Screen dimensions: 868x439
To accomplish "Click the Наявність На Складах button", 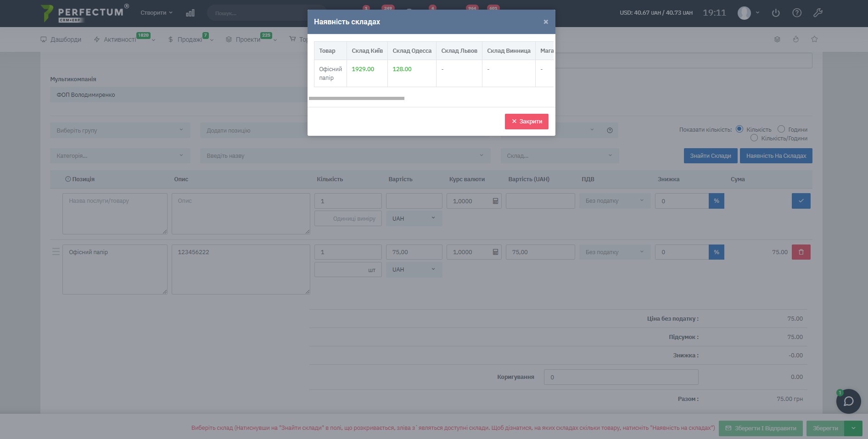I will click(x=776, y=156).
